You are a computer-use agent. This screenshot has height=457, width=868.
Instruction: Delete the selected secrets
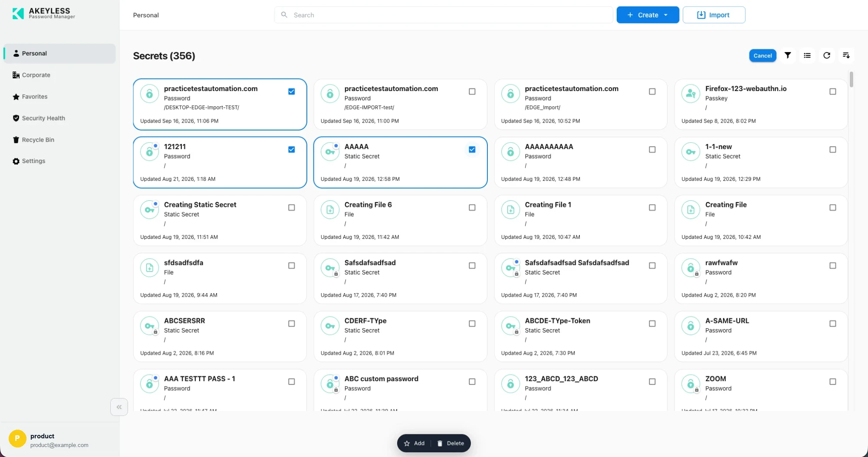[450, 443]
